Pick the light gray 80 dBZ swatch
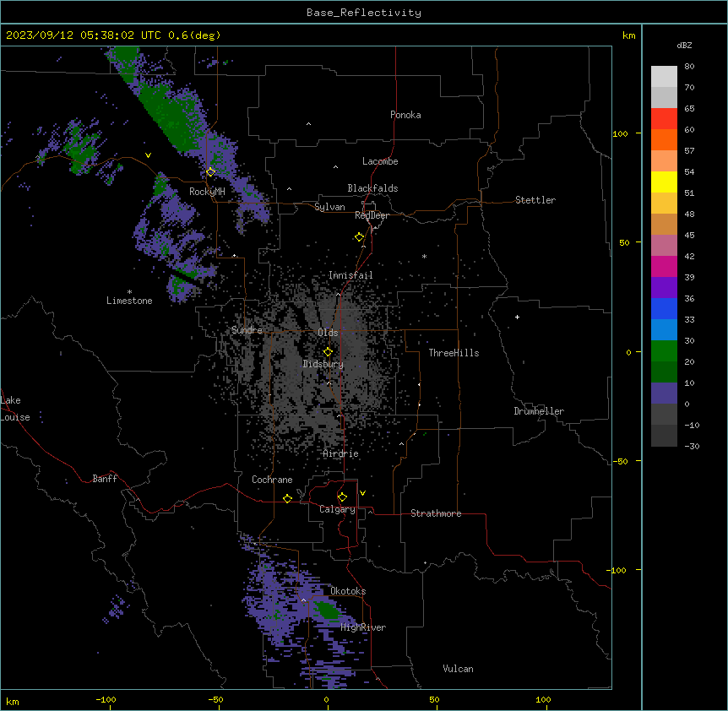 664,77
